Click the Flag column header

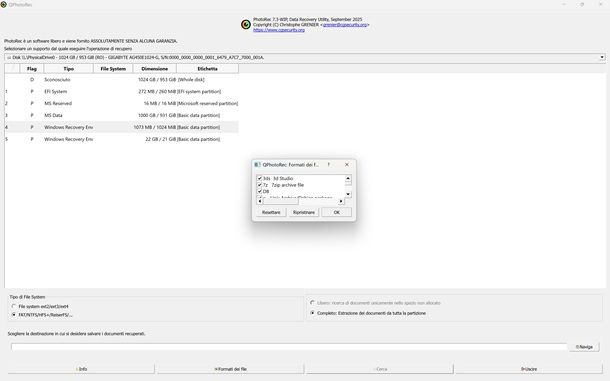pos(32,68)
